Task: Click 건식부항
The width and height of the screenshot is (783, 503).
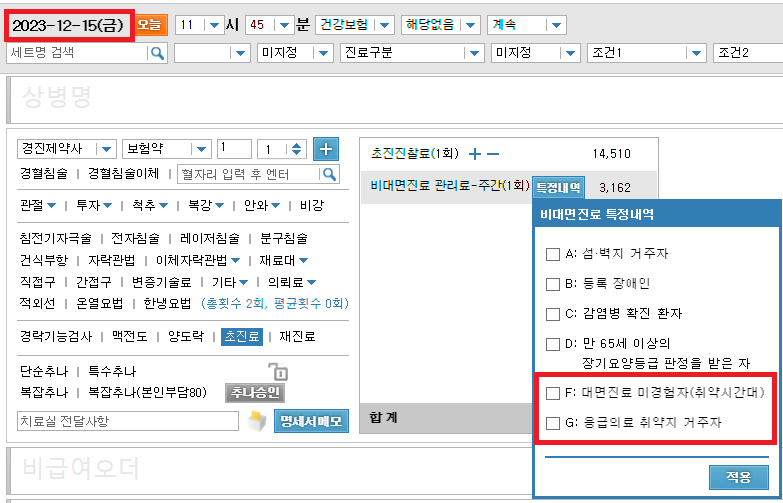Action: (43, 260)
